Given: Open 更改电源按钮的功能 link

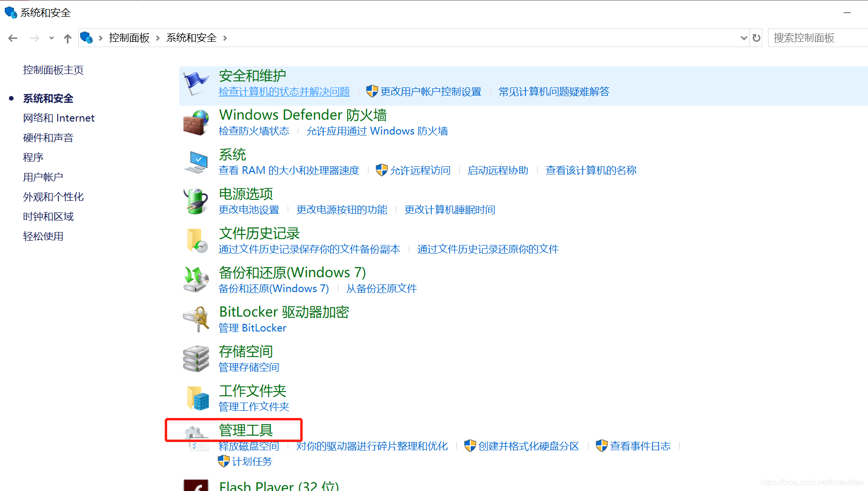Looking at the screenshot, I should (342, 210).
